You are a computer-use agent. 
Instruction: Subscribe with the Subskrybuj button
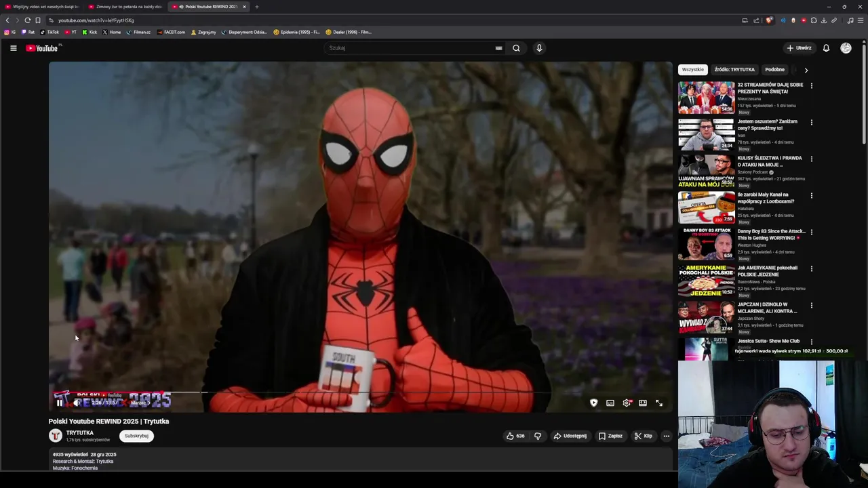(x=136, y=436)
